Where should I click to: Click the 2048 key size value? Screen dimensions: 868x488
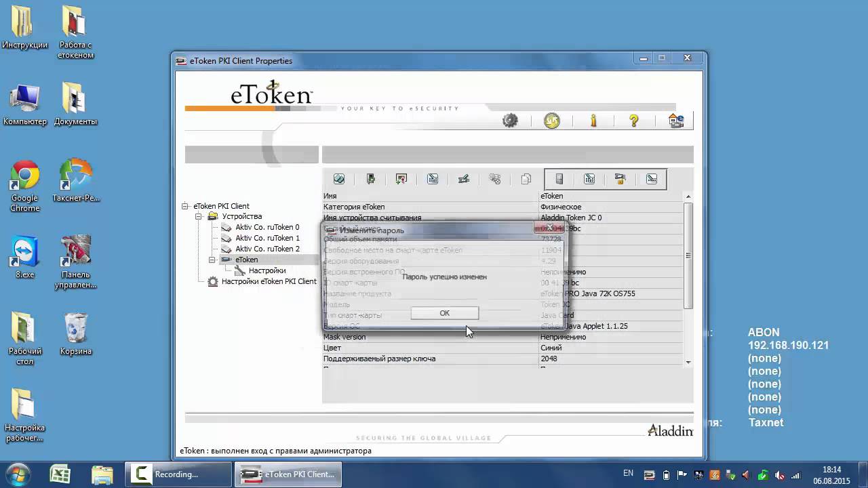click(x=549, y=359)
